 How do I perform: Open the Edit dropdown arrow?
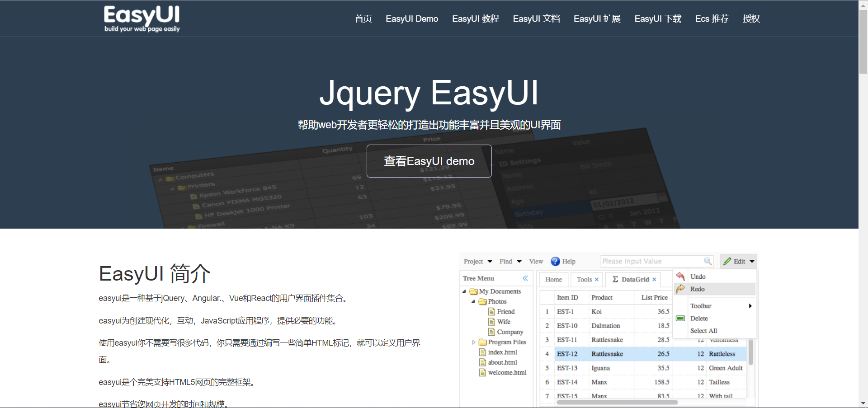pyautogui.click(x=752, y=261)
